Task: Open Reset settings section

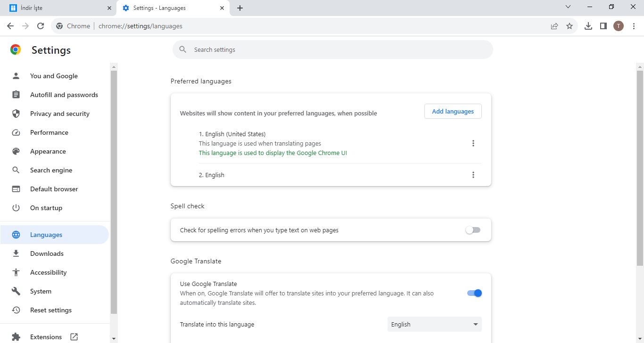Action: tap(54, 310)
